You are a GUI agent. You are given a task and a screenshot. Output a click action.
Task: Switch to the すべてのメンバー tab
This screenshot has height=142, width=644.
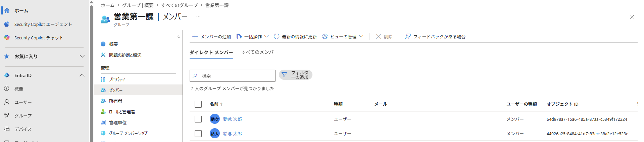pos(260,52)
